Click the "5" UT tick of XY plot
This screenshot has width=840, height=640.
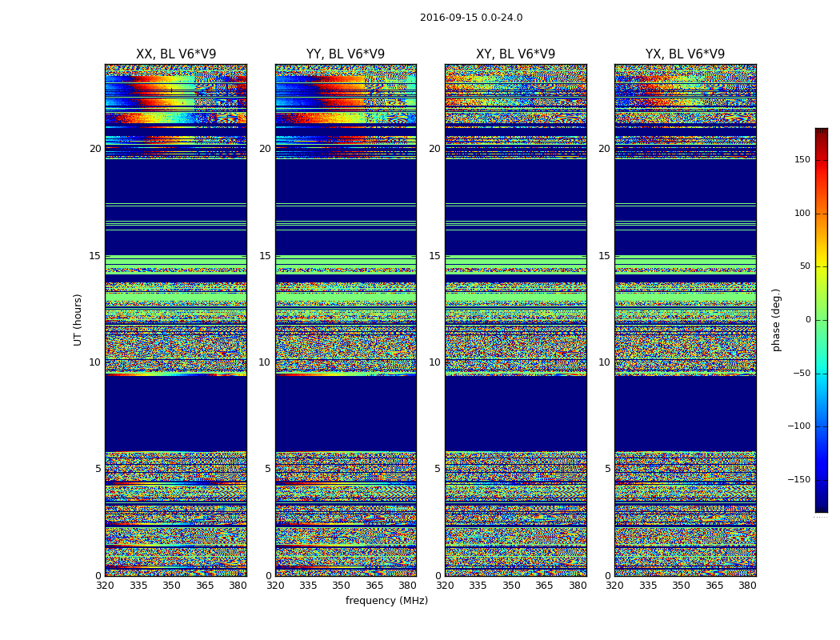point(438,469)
